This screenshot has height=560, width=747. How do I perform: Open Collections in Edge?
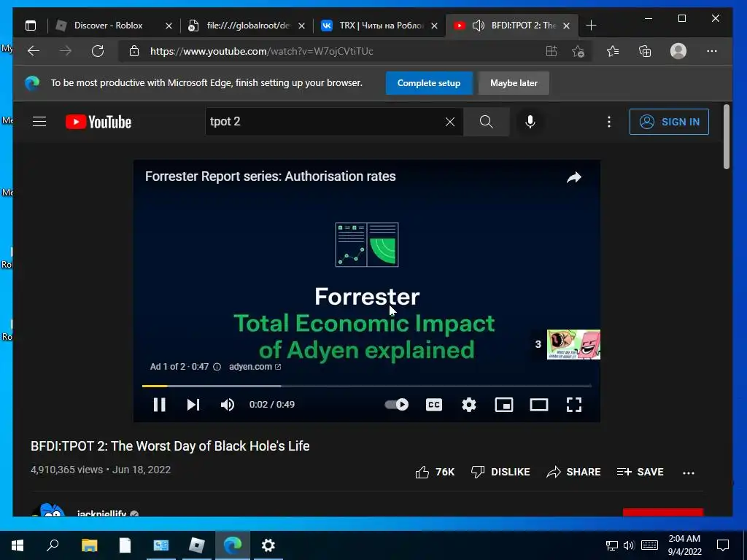645,51
